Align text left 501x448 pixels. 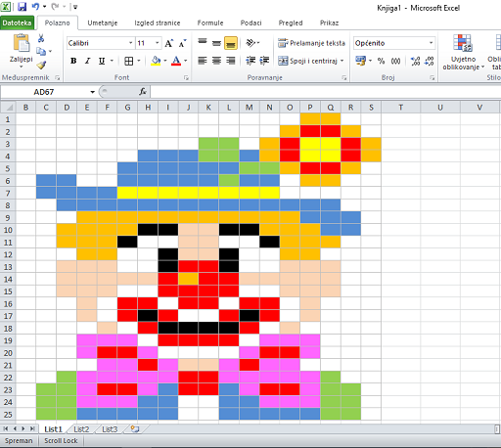[203, 61]
